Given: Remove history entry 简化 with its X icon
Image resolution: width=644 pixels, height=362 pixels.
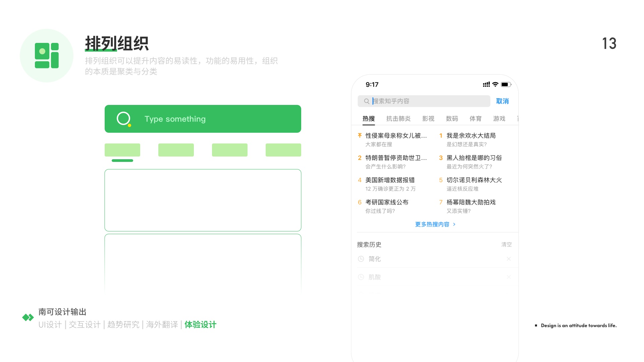Looking at the screenshot, I should (509, 259).
